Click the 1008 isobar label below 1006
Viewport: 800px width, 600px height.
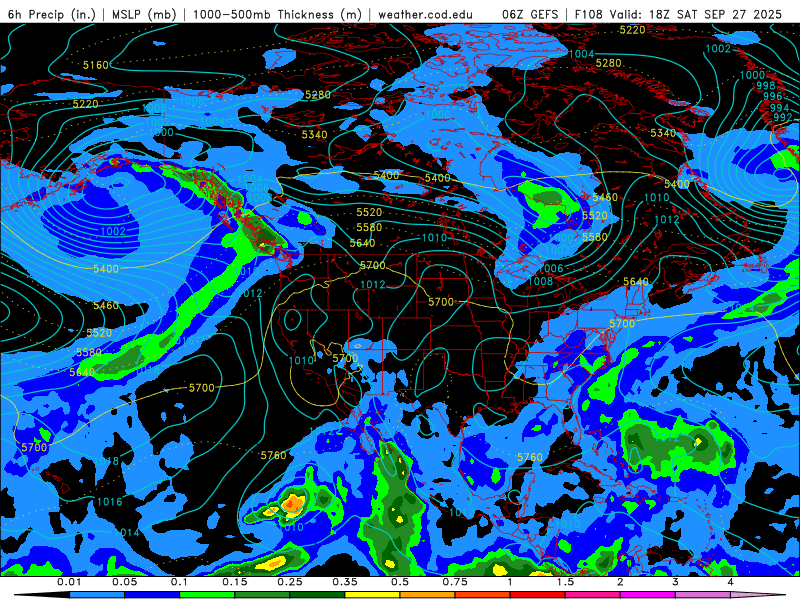coord(540,281)
